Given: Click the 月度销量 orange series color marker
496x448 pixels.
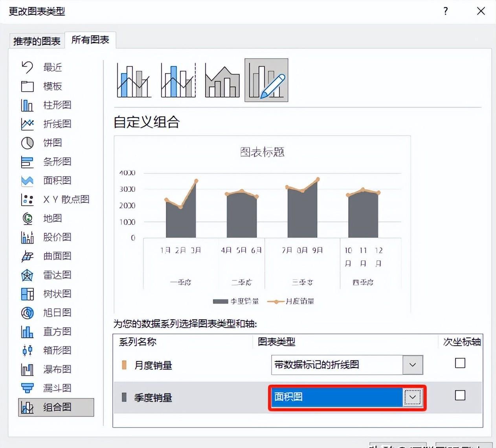Looking at the screenshot, I should [x=124, y=365].
